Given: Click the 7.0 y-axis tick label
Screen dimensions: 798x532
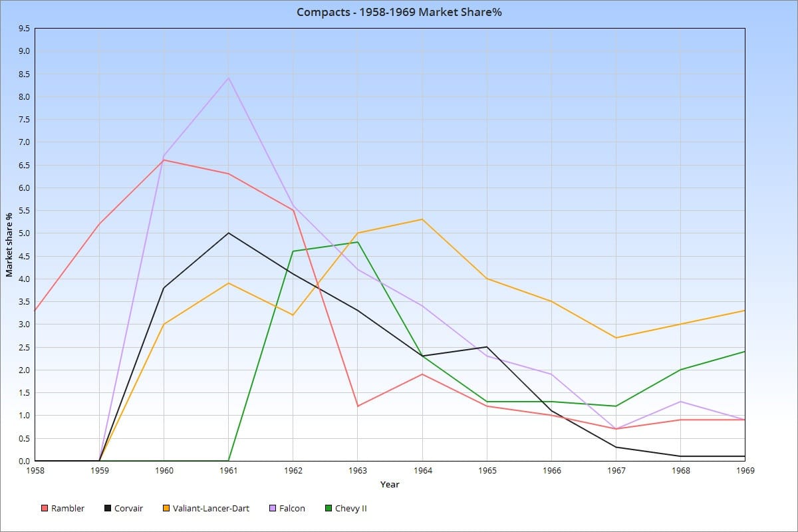Looking at the screenshot, I should click(x=24, y=142).
